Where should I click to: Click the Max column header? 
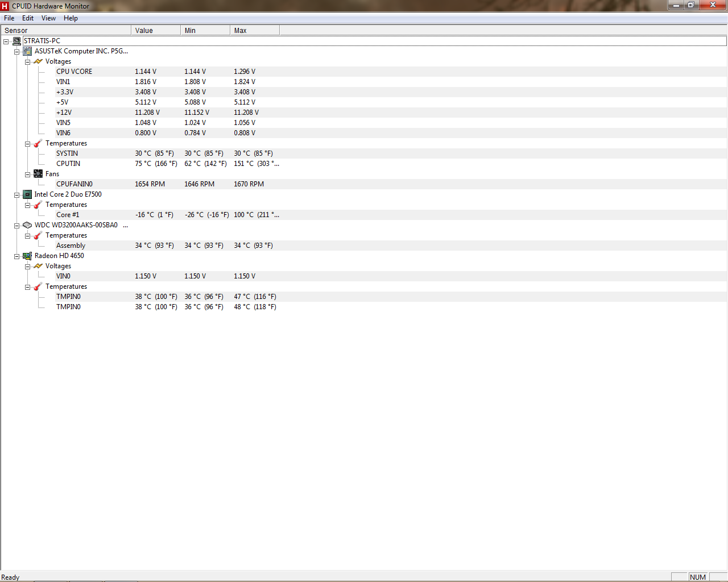(255, 31)
